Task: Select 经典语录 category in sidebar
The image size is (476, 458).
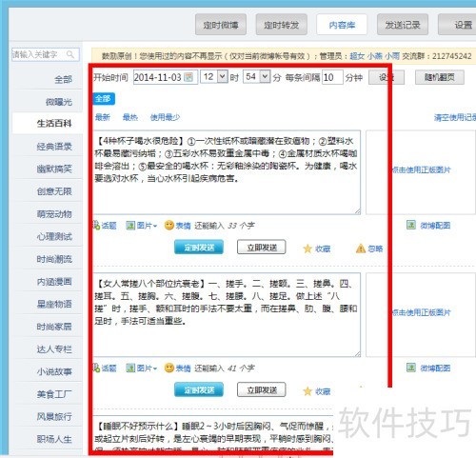Action: pos(54,147)
